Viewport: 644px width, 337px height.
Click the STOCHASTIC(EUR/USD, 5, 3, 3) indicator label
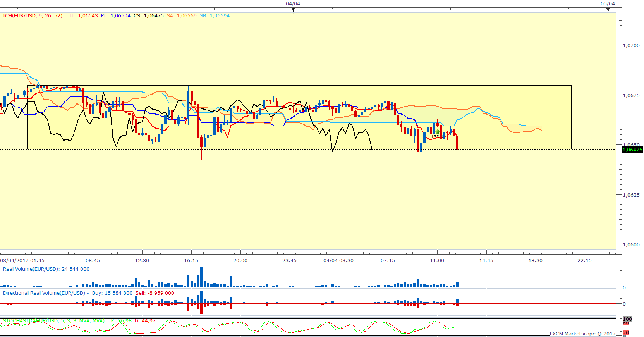pyautogui.click(x=54, y=321)
